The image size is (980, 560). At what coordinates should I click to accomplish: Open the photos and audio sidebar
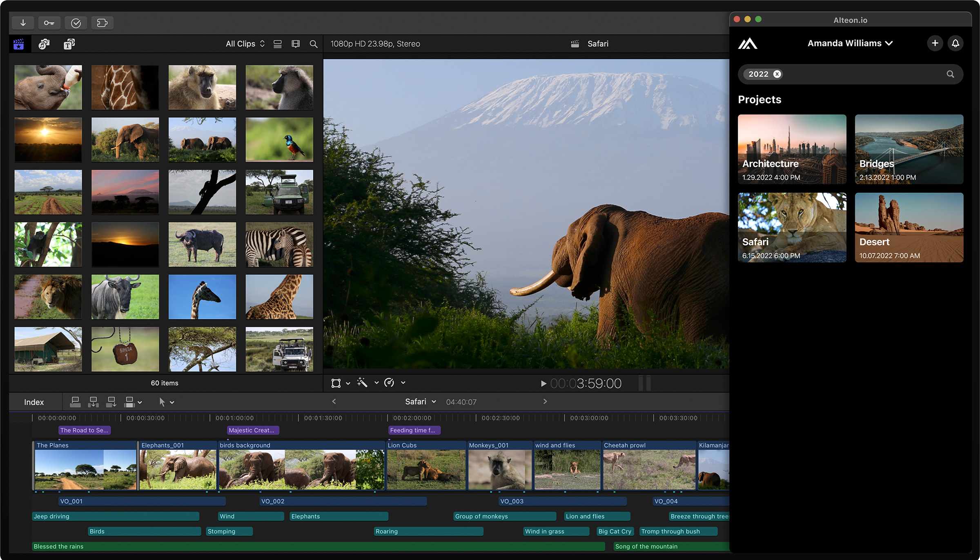[44, 44]
